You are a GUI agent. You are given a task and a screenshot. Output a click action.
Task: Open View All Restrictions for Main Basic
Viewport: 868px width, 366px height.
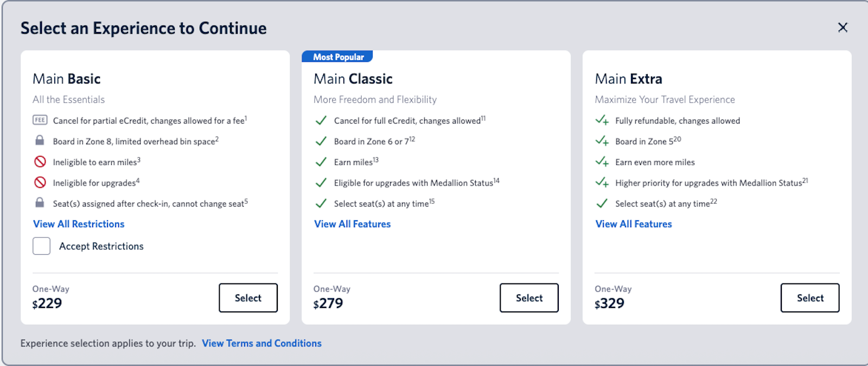(x=79, y=224)
